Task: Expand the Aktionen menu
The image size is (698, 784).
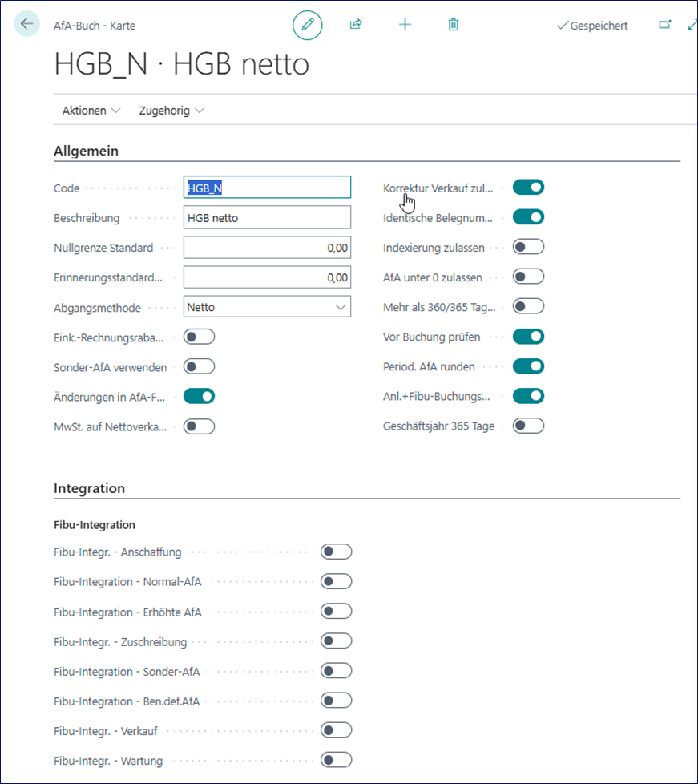Action: (x=91, y=111)
